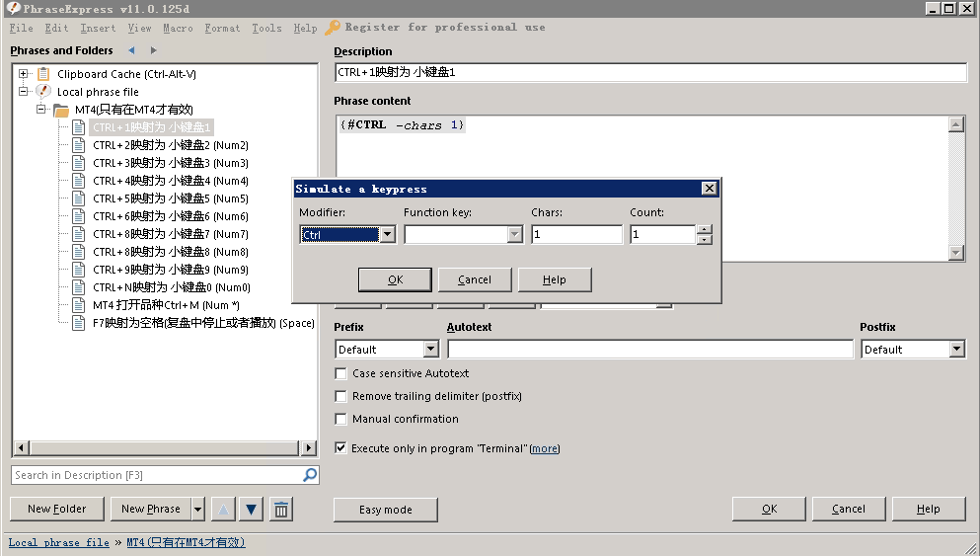Close the Simulate a keypress dialog
The width and height of the screenshot is (980, 556).
pos(709,189)
